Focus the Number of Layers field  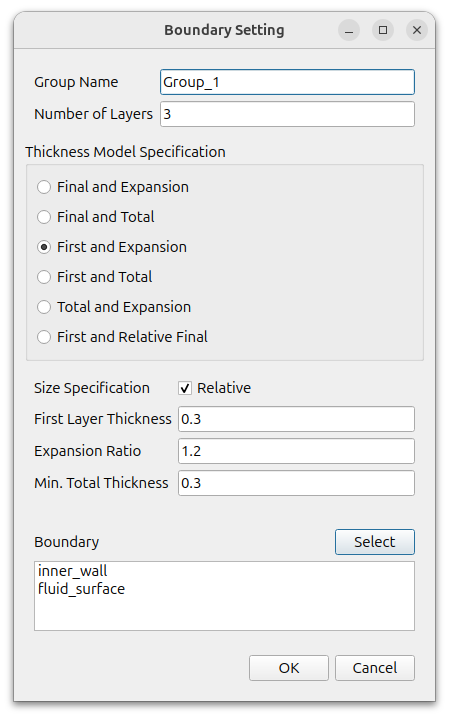tap(287, 114)
